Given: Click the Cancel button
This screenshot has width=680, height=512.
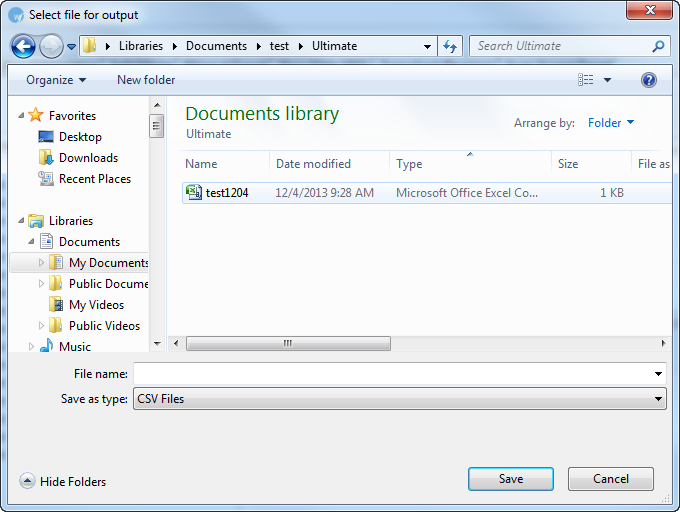Looking at the screenshot, I should 610,479.
